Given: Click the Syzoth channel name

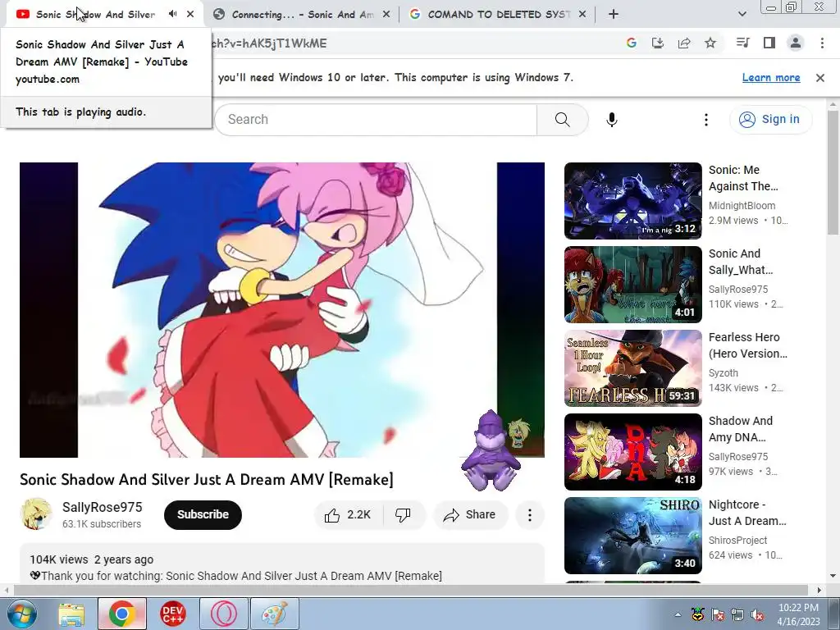Looking at the screenshot, I should click(724, 373).
